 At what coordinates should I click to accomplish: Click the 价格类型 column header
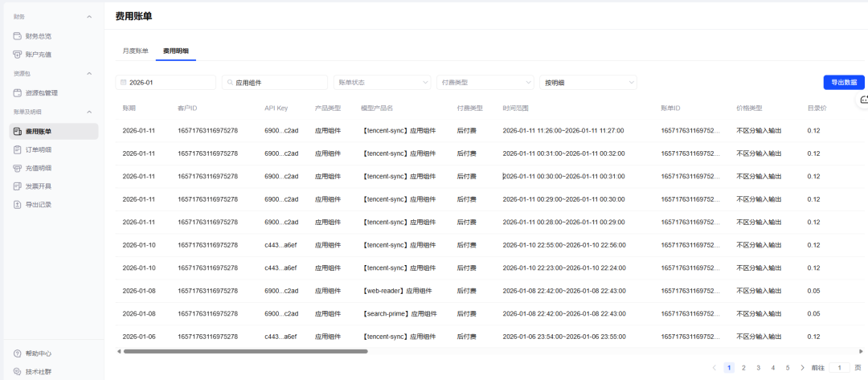click(750, 108)
